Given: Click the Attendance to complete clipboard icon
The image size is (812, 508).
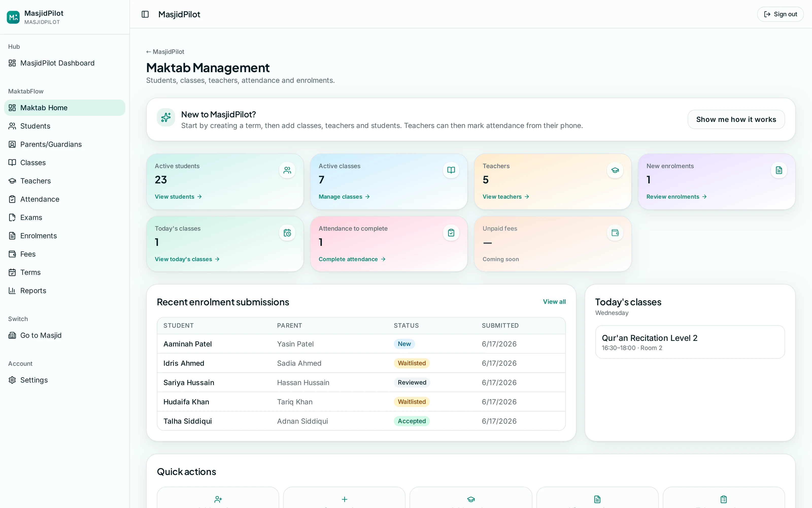Looking at the screenshot, I should (x=451, y=233).
